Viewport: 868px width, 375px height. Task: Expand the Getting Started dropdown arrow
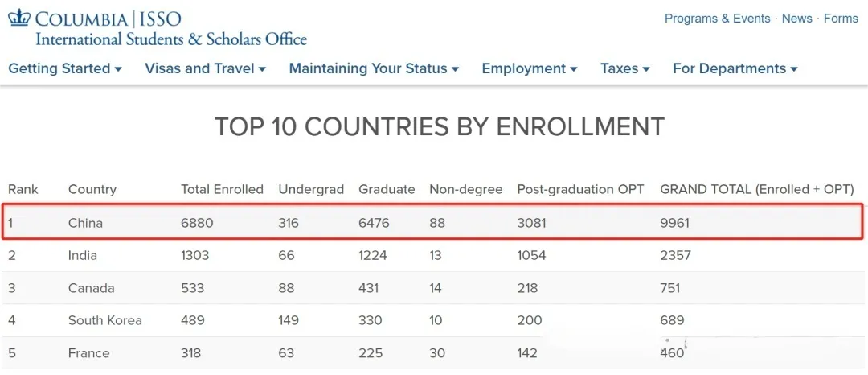click(118, 69)
